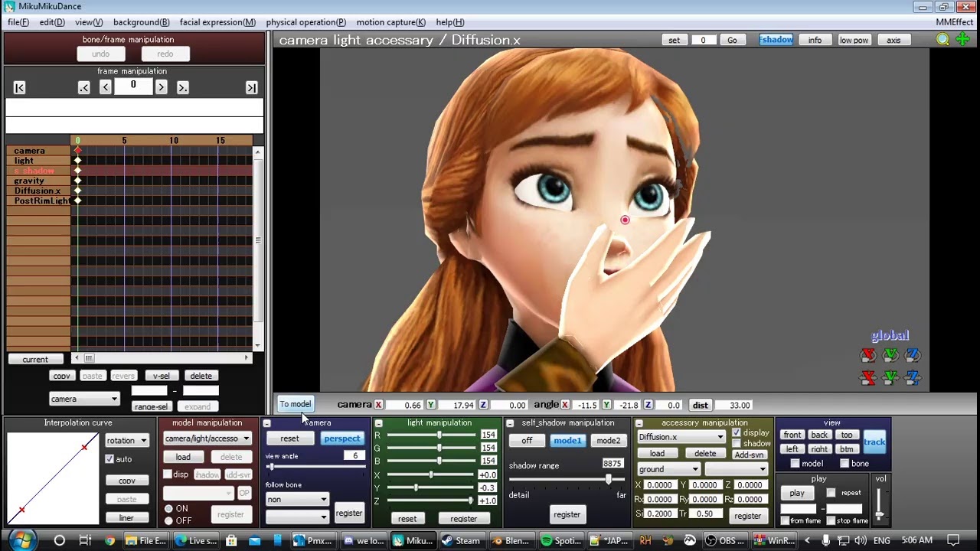Open Steam from the taskbar
Image resolution: width=980 pixels, height=551 pixels.
click(461, 540)
